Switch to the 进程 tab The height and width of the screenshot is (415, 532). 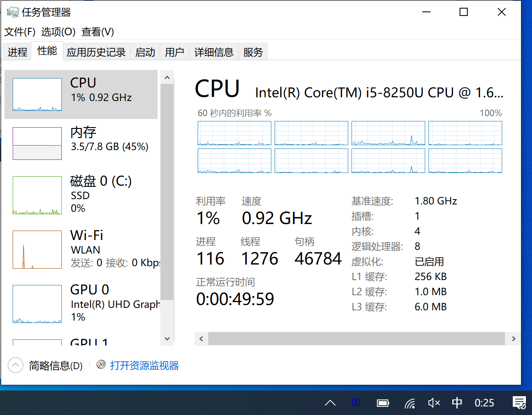tap(17, 52)
